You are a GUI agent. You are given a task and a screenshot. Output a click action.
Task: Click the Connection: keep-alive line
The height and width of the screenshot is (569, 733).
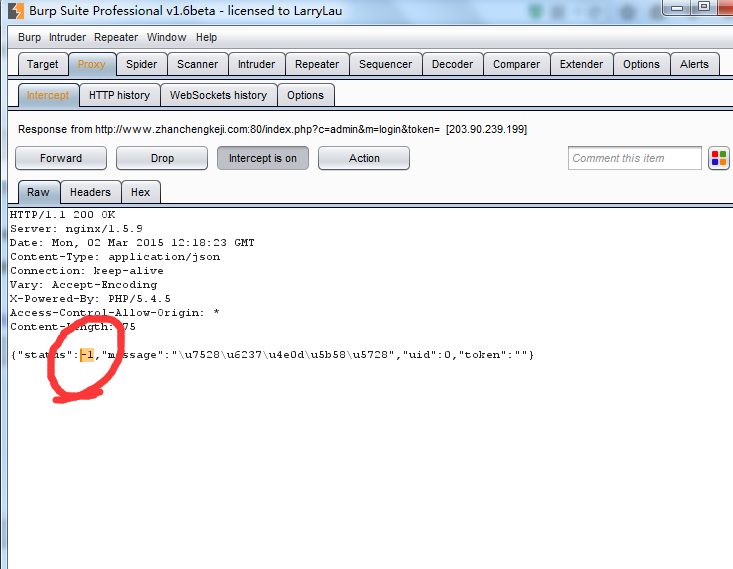click(x=87, y=271)
